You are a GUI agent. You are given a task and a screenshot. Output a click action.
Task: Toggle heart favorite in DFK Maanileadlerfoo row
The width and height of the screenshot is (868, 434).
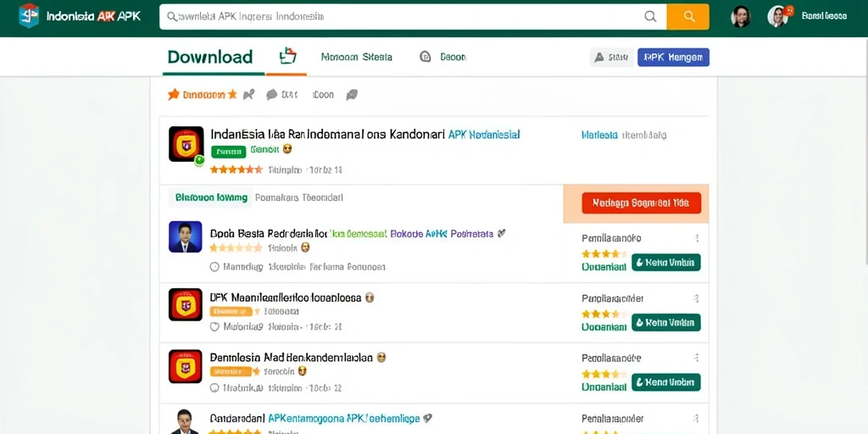[x=214, y=326]
